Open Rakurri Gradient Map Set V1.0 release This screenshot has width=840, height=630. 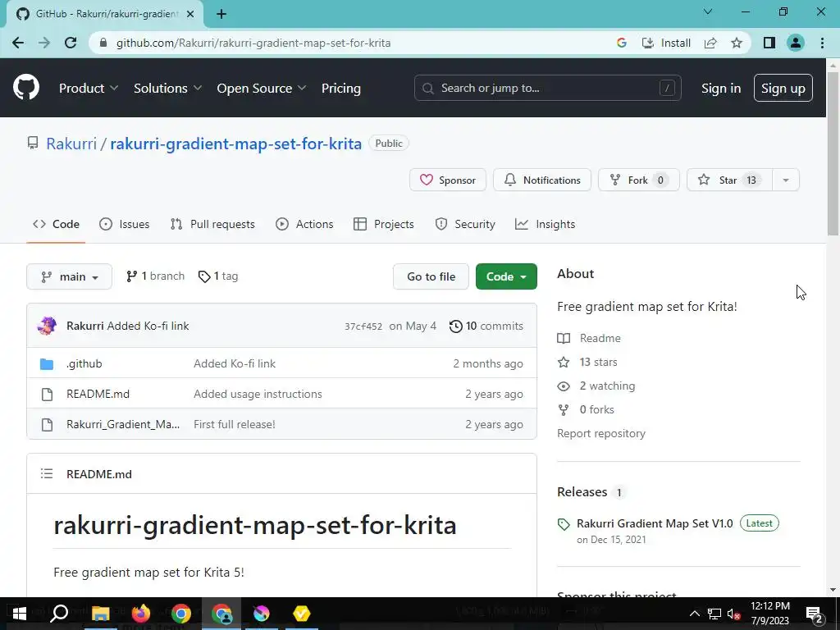655,523
